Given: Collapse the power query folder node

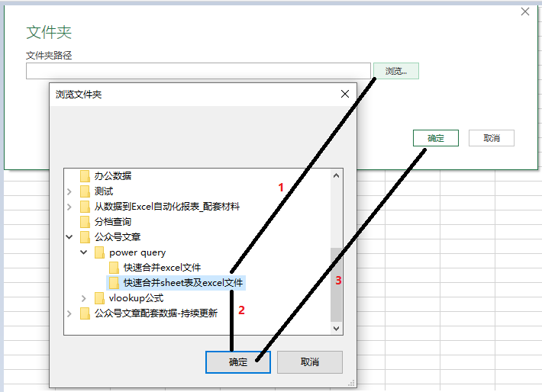Looking at the screenshot, I should 84,252.
